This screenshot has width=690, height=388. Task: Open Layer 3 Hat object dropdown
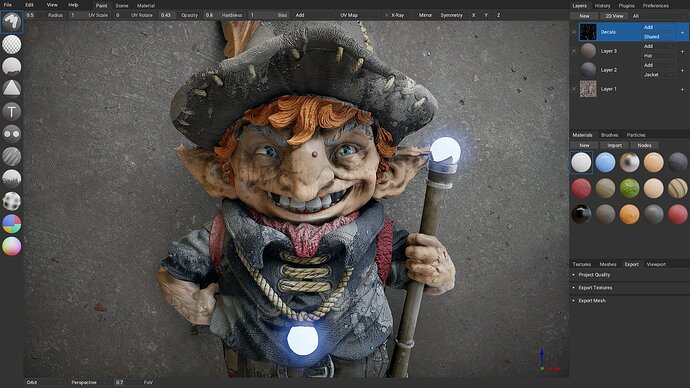658,56
